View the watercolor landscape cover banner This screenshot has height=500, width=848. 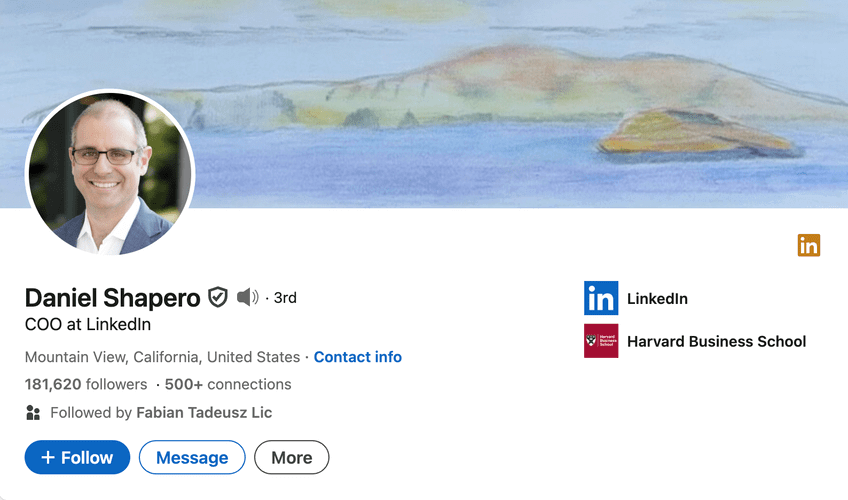pyautogui.click(x=424, y=104)
